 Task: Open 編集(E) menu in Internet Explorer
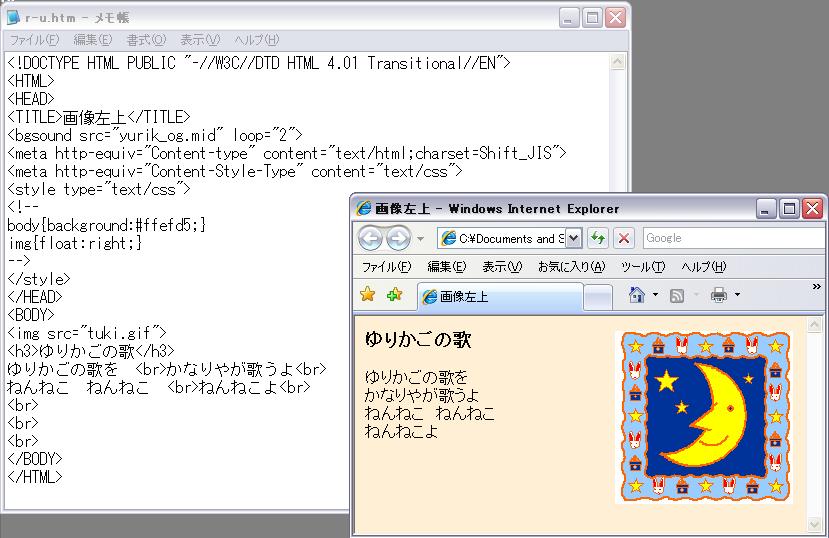[x=447, y=267]
